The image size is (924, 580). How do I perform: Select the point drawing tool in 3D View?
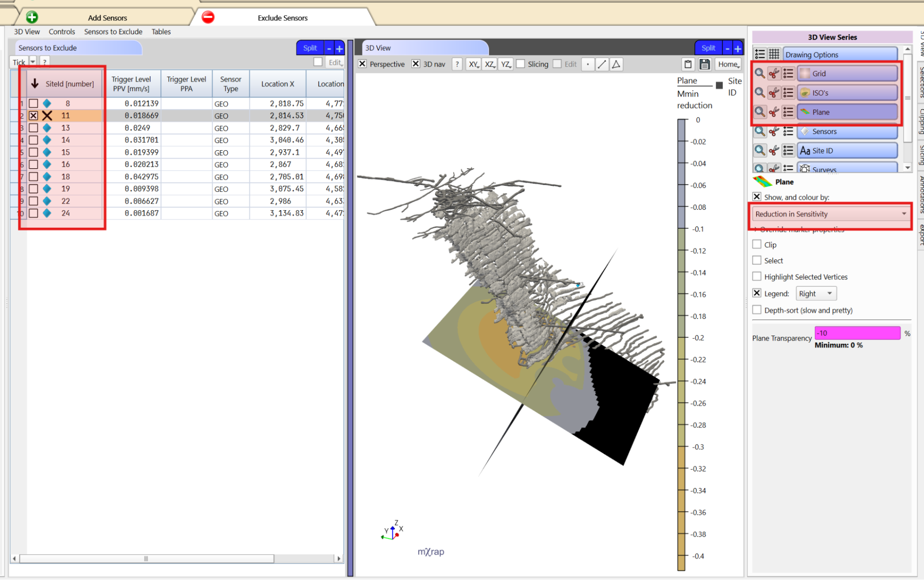coord(587,64)
